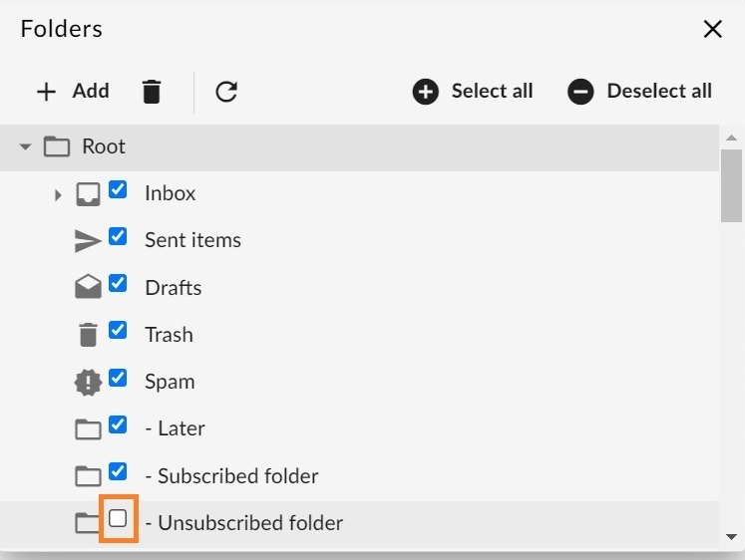Uncheck the Spam checkbox
745x560 pixels.
(118, 378)
